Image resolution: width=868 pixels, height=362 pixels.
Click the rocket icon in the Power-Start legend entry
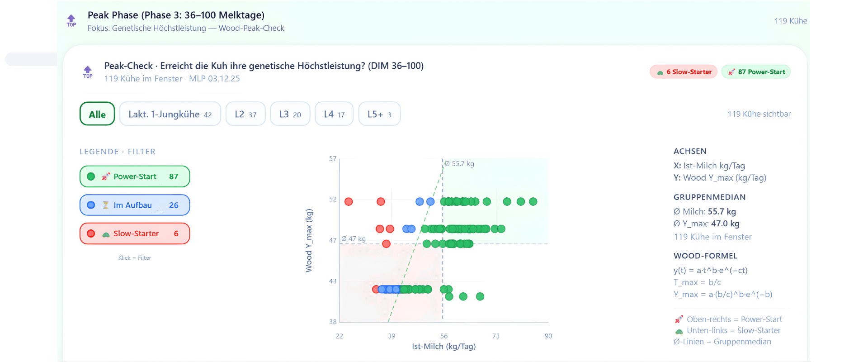click(106, 176)
